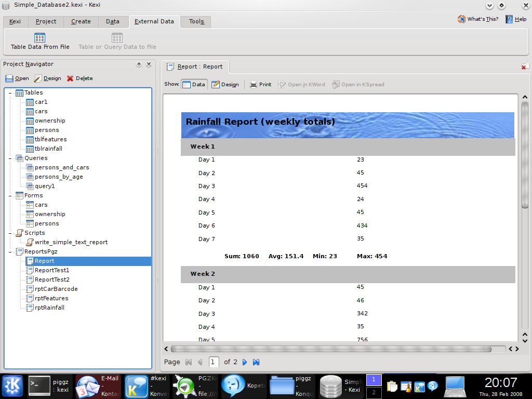This screenshot has width=532, height=399.
Task: Select the persons_by_age query
Action: pyautogui.click(x=58, y=177)
